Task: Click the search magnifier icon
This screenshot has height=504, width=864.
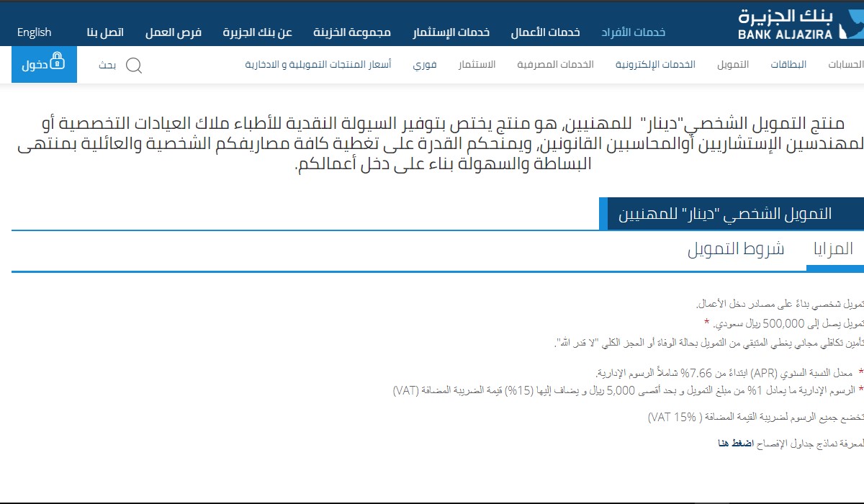Action: point(134,66)
